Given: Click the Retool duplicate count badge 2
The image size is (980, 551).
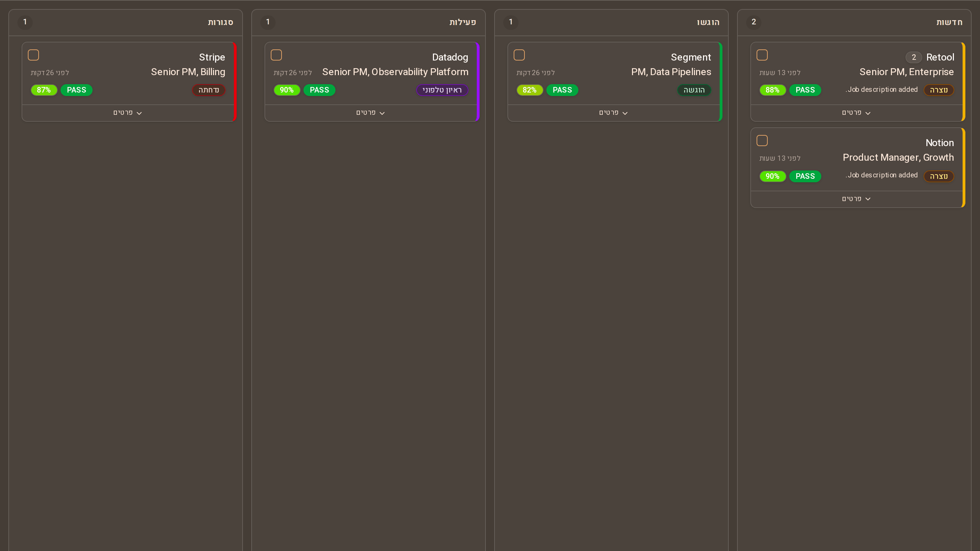Looking at the screenshot, I should 914,57.
